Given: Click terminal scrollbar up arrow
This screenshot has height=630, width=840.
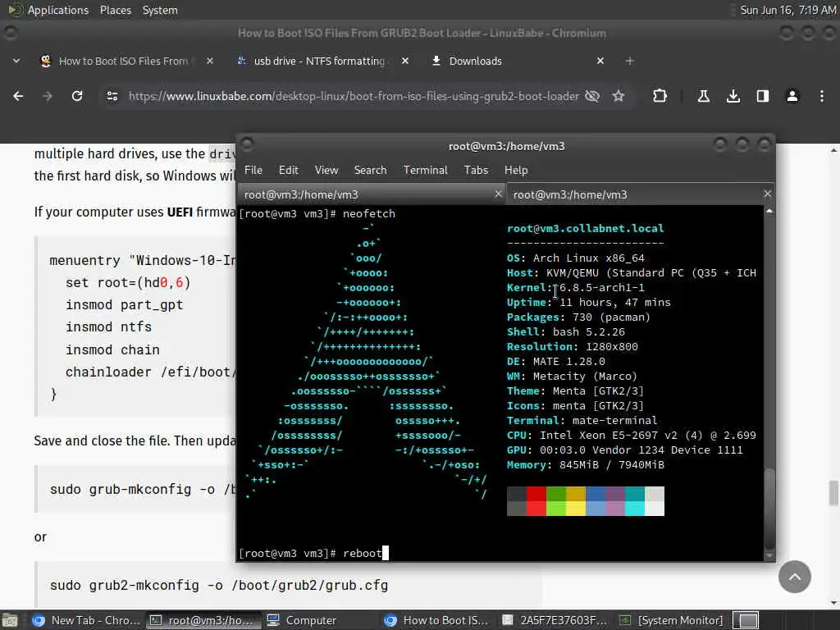Looking at the screenshot, I should (769, 212).
